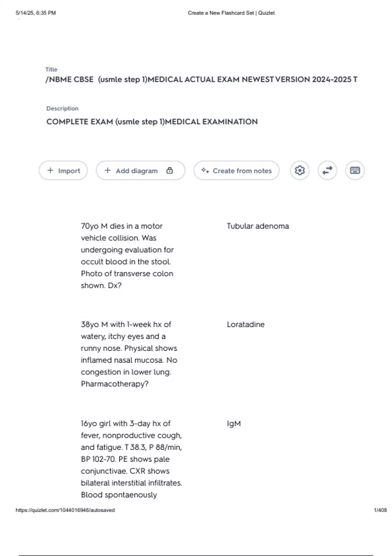The image size is (392, 556).
Task: Click the plus icon on Import
Action: pyautogui.click(x=50, y=170)
